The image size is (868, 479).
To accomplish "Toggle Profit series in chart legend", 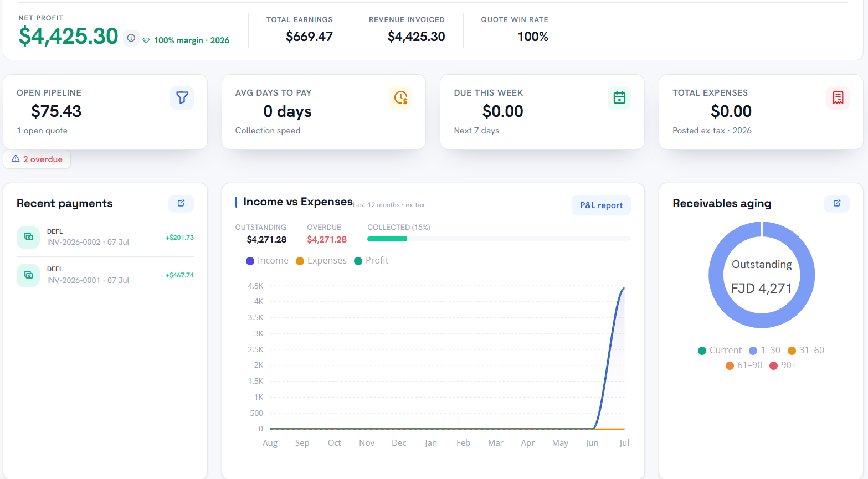I will [371, 261].
